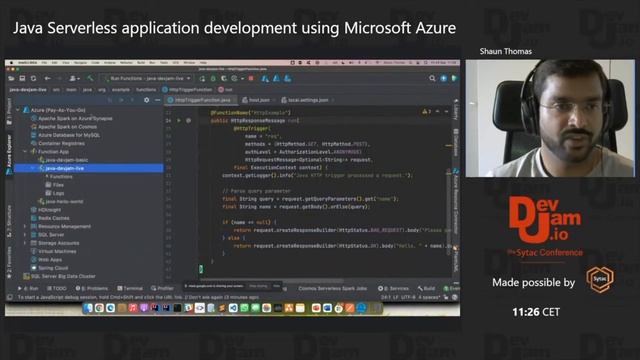Collapse the Azure (Pay-As-You-Go) root node
640x360 pixels.
18,110
